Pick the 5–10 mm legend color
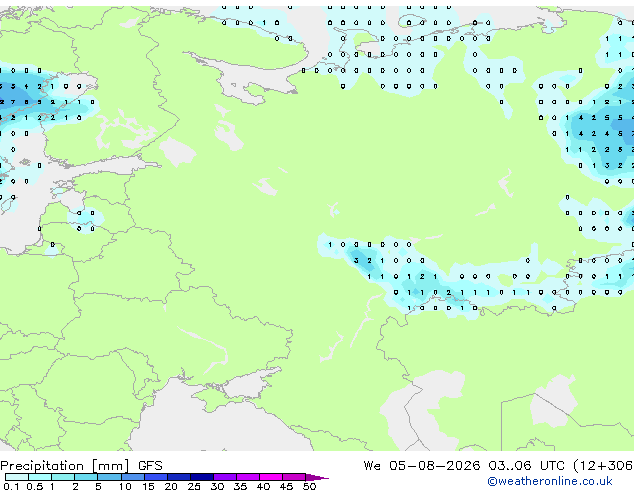Viewport: 634px width, 490px height. click(x=109, y=477)
